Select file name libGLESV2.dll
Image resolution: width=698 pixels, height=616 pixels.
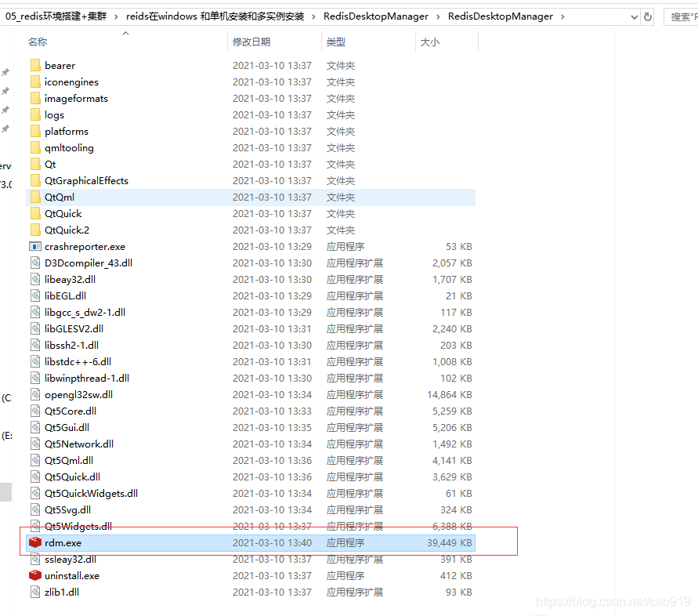pos(74,328)
